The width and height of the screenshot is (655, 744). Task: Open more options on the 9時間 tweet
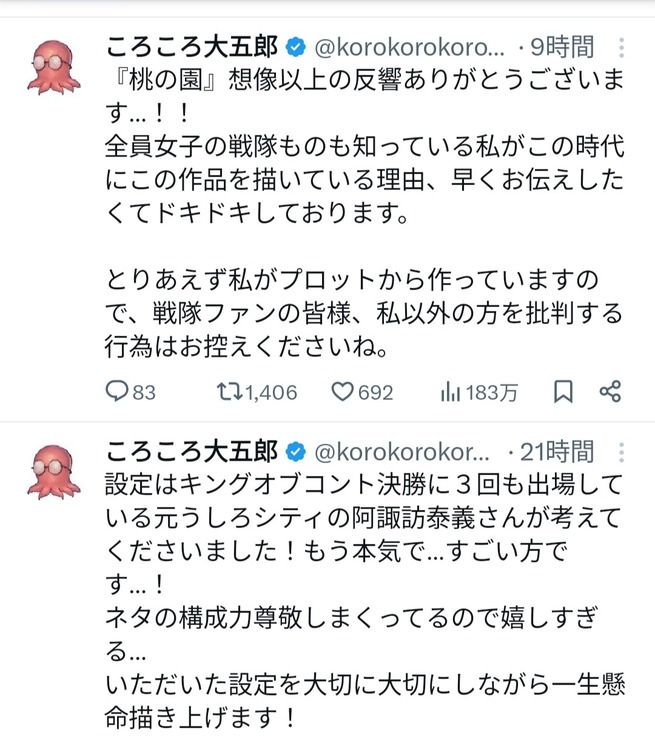[621, 47]
